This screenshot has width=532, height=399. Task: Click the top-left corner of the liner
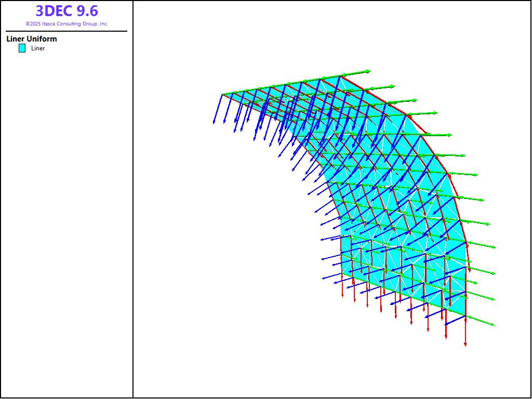click(x=222, y=95)
